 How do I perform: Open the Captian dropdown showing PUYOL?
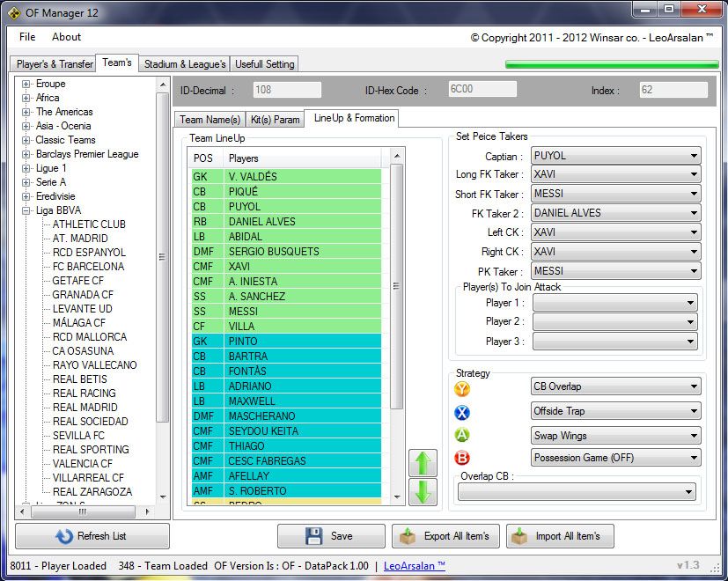coord(615,156)
